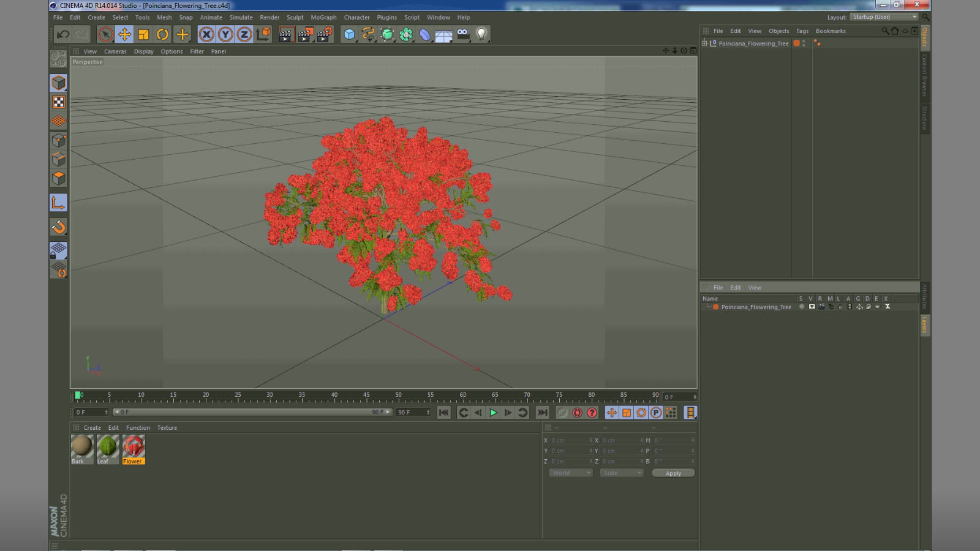Open the MoGraph menu
This screenshot has width=980, height=551.
point(323,17)
